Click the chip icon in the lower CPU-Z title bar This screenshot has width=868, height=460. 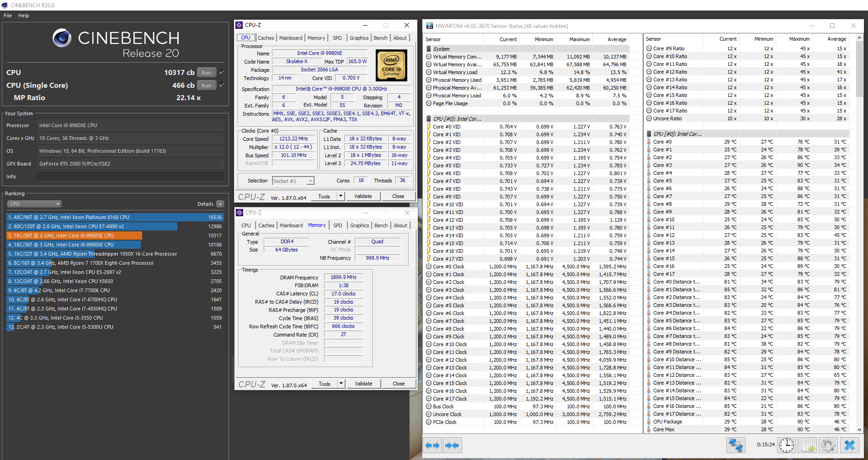click(239, 213)
